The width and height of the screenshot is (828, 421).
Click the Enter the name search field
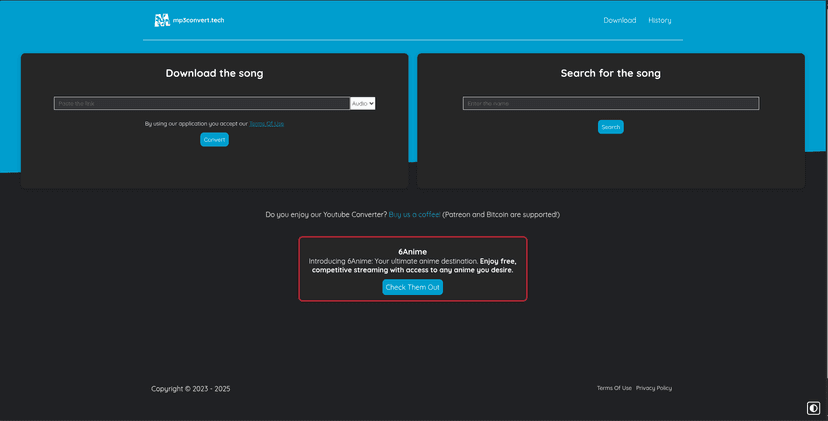[611, 104]
